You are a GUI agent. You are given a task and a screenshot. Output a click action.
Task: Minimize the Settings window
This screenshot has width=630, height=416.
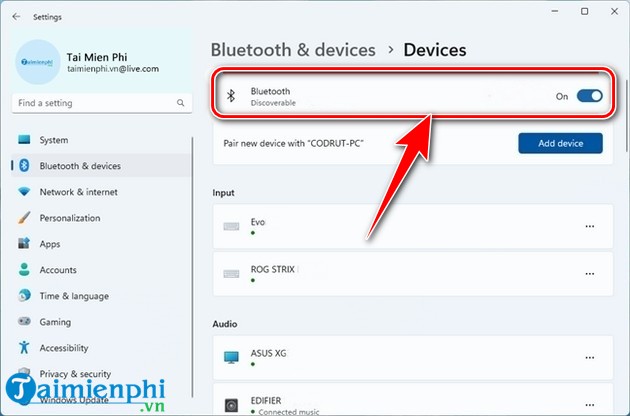(x=555, y=11)
